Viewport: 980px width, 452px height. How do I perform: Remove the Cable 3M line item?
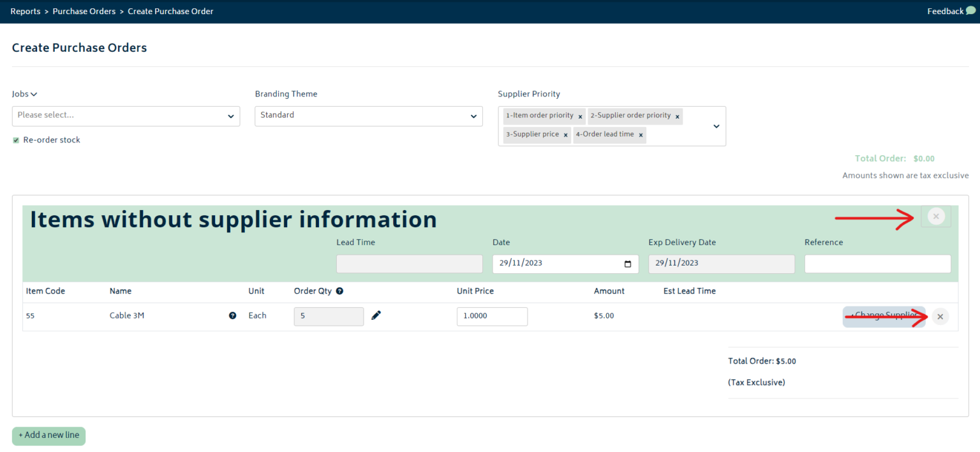[940, 316]
